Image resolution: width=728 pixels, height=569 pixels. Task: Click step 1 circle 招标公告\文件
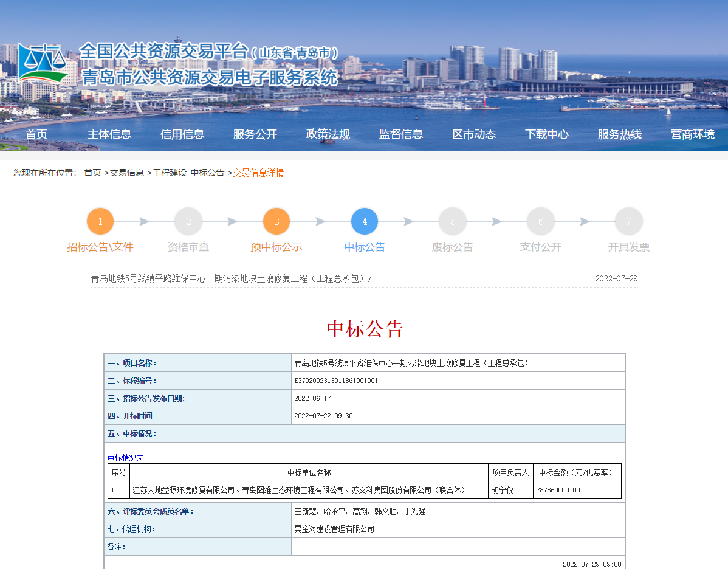[x=100, y=222]
